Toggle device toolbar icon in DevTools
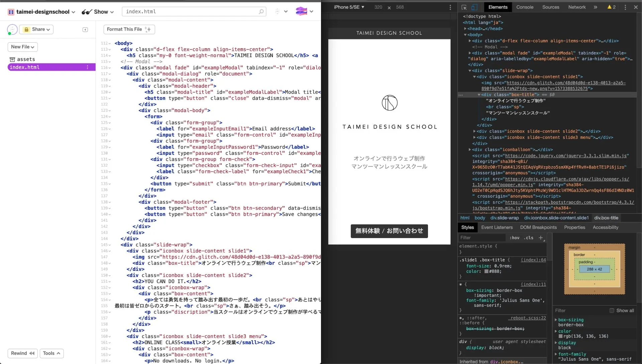642x364 pixels. point(474,7)
